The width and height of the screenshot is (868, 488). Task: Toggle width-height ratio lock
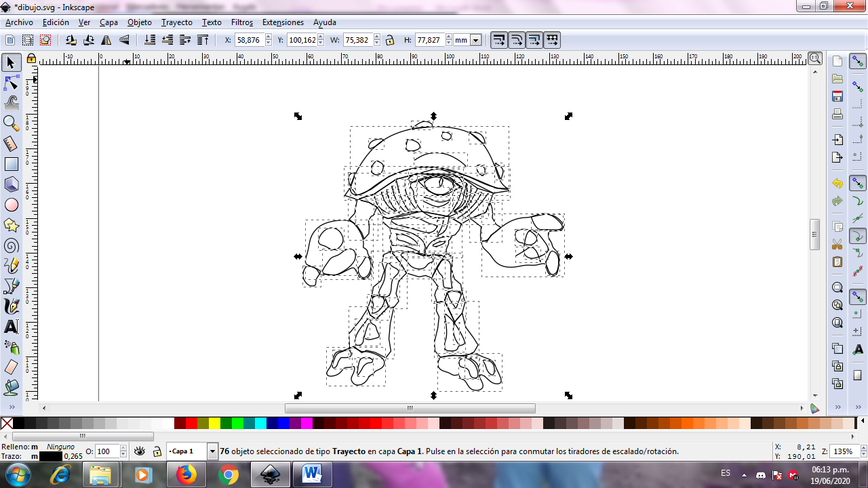click(390, 40)
